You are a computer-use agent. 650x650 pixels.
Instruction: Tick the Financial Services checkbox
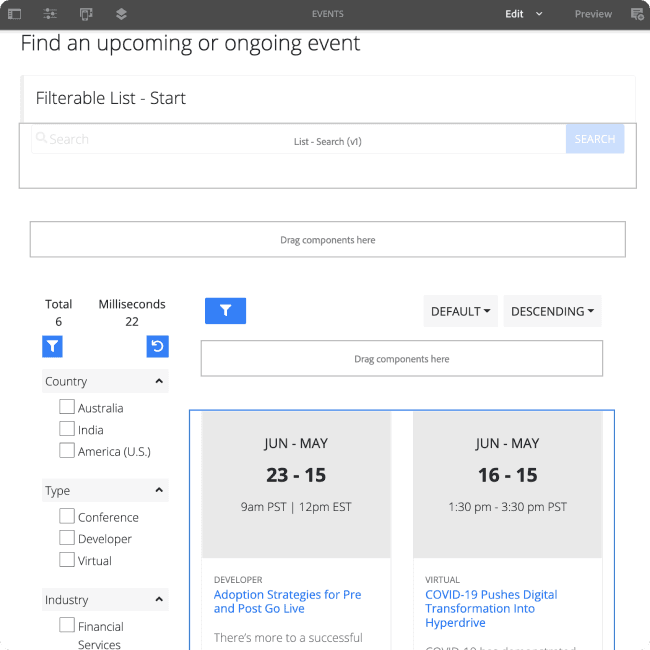point(67,626)
